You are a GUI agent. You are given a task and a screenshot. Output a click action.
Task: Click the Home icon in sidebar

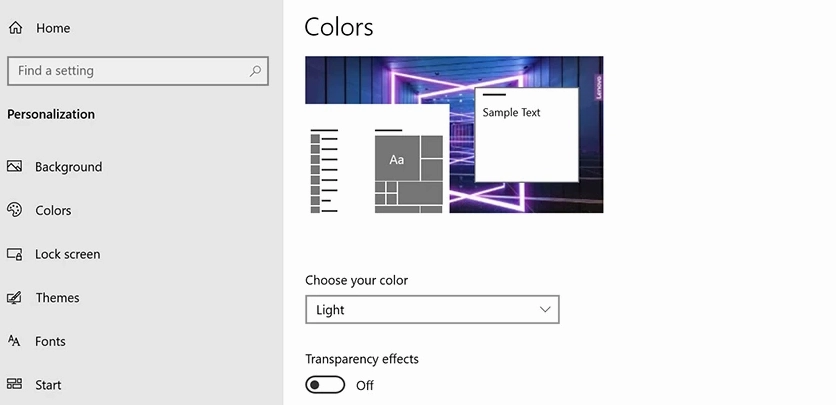point(15,28)
